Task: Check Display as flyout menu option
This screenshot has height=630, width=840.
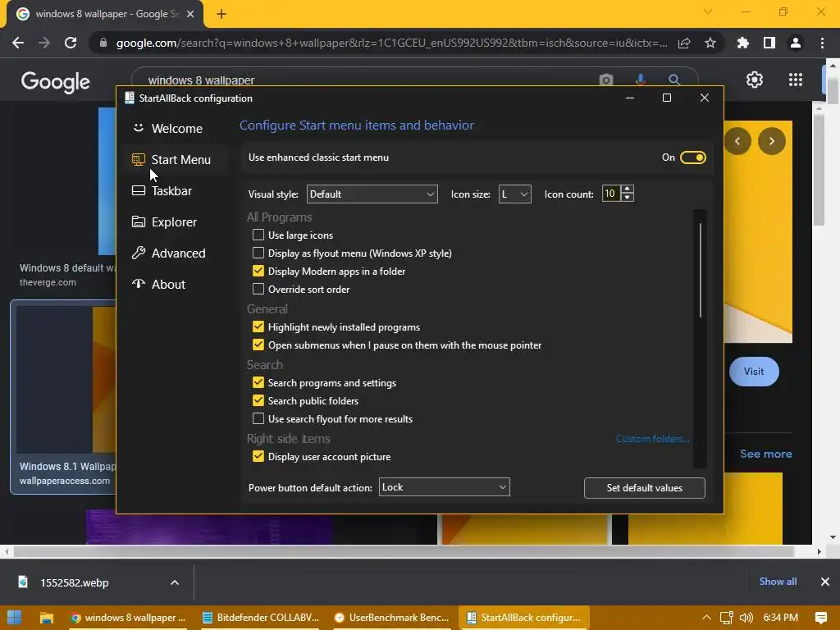Action: click(258, 253)
